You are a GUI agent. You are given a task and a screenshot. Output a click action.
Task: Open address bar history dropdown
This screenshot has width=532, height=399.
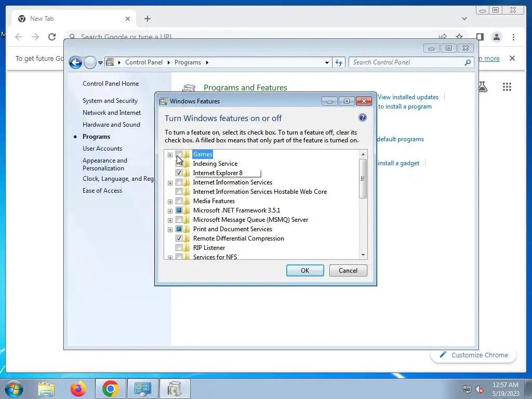click(x=327, y=63)
